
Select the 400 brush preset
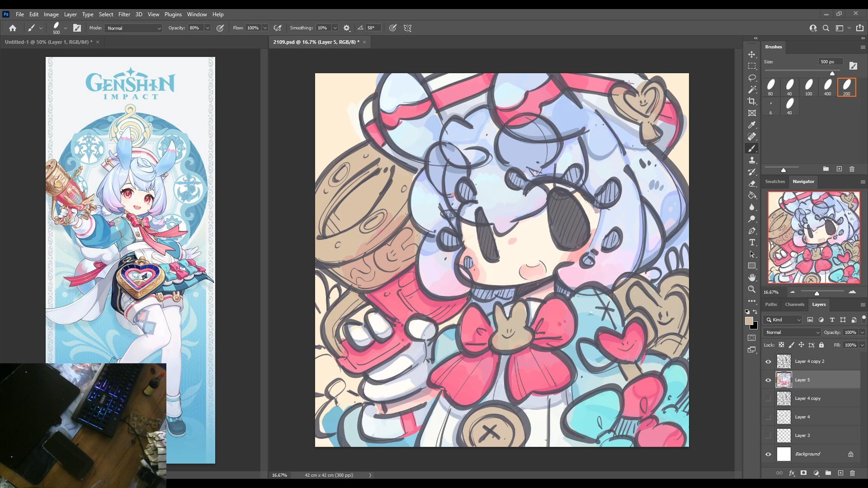tap(827, 87)
